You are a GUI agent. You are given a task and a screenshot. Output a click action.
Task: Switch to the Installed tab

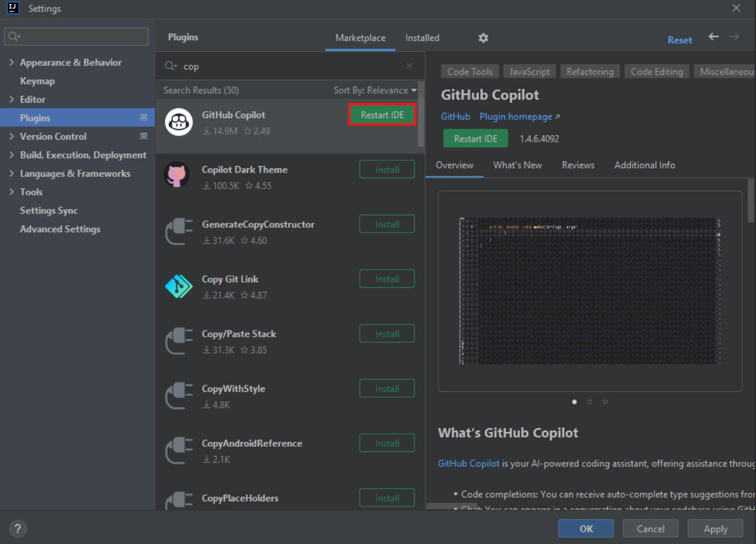422,38
